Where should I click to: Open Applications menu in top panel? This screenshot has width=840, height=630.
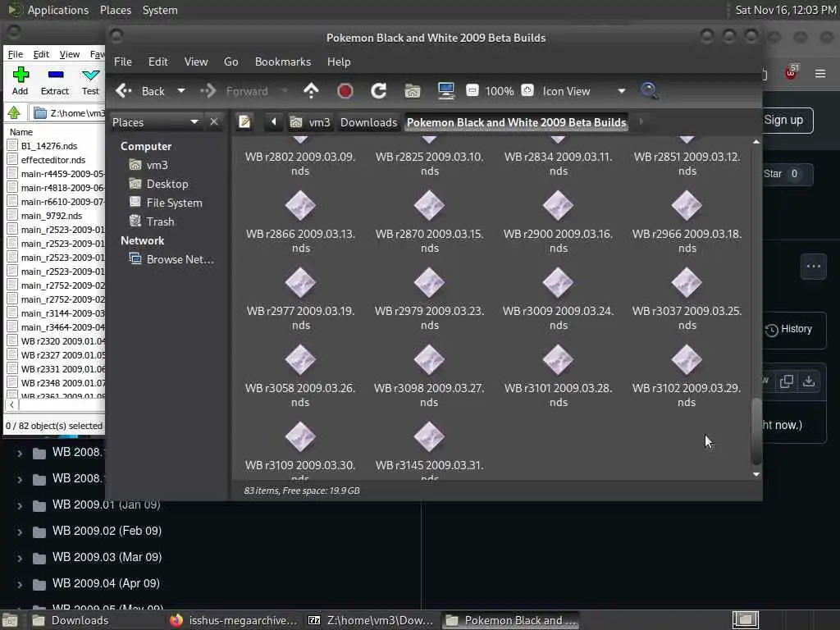[49, 10]
